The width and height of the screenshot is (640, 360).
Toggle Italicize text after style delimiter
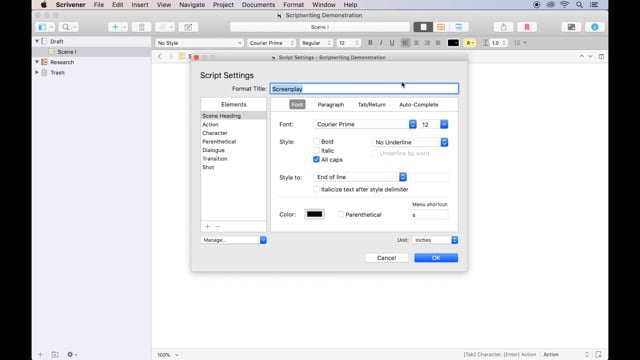pos(316,189)
